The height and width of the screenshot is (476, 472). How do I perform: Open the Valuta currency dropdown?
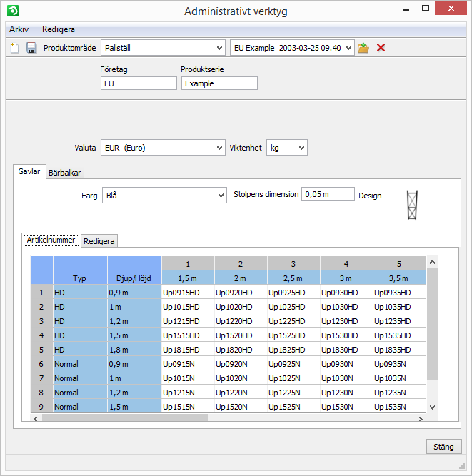click(x=164, y=148)
